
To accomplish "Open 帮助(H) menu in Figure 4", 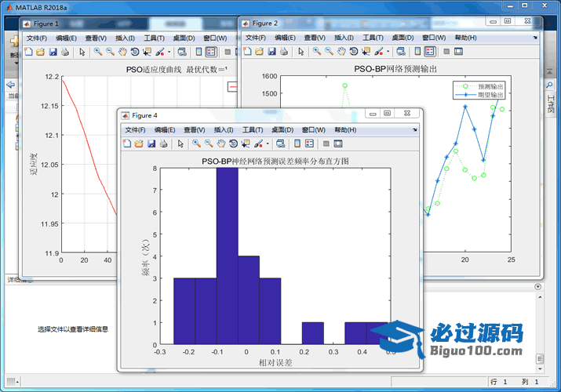I will [x=345, y=130].
